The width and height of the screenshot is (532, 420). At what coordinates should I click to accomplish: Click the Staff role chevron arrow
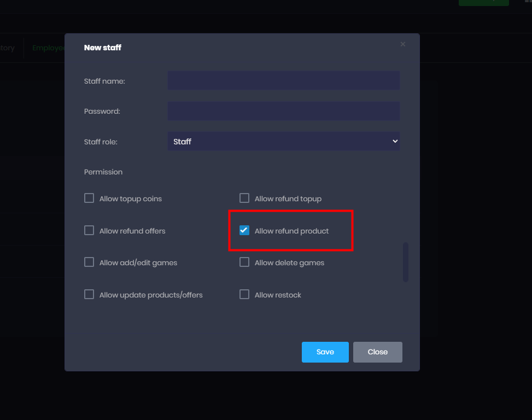(x=395, y=141)
